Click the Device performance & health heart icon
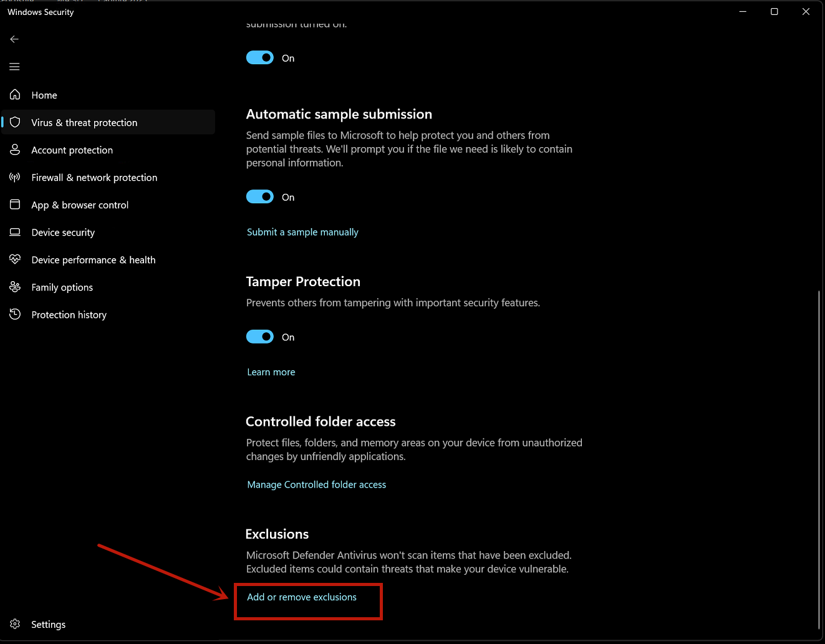 (15, 259)
